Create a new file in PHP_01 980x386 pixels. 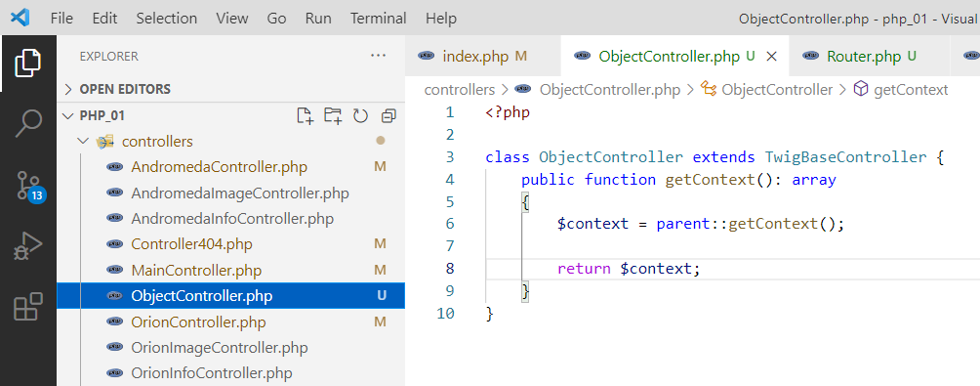click(x=305, y=115)
